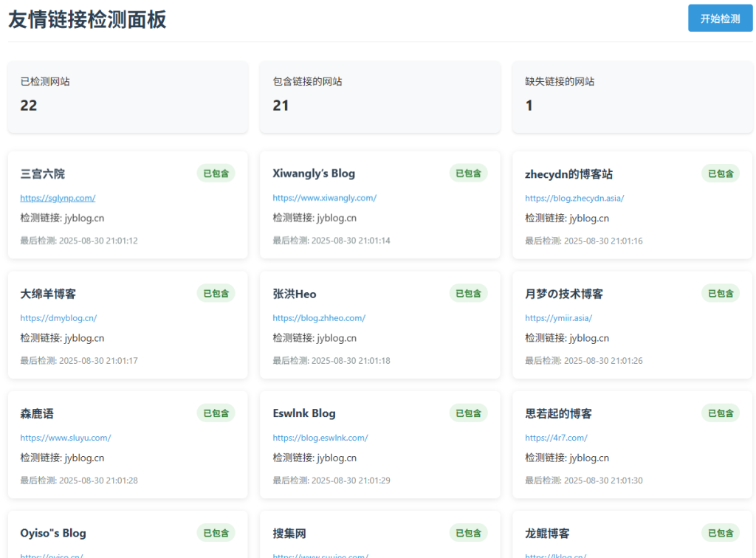Visit the Eswlnk Blog link
756x558 pixels.
point(320,437)
